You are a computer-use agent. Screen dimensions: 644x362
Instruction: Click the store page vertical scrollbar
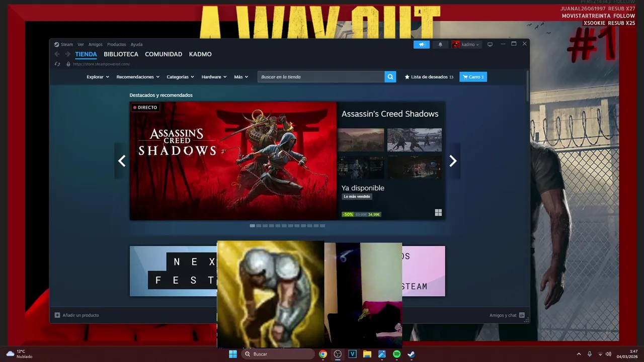(527, 85)
